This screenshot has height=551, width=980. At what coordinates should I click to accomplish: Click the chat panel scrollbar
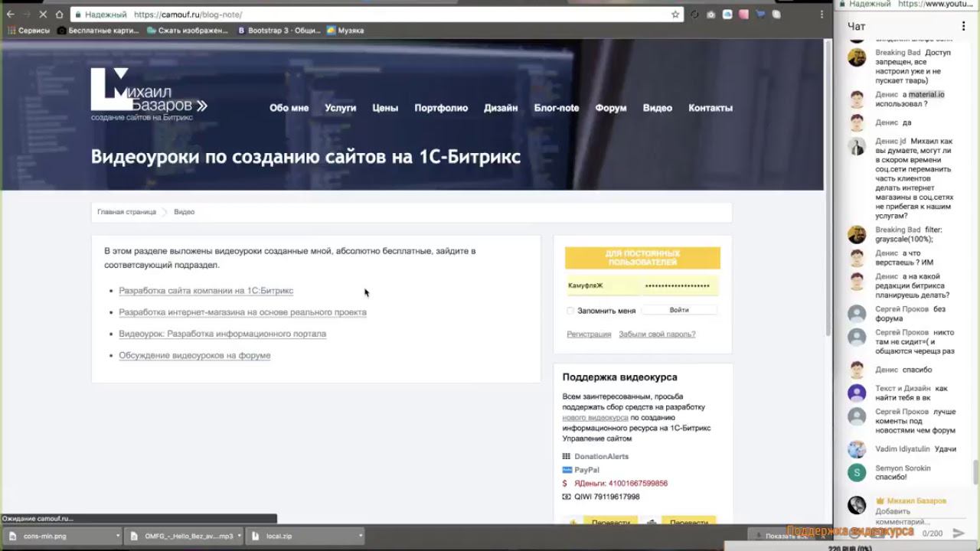click(x=975, y=472)
